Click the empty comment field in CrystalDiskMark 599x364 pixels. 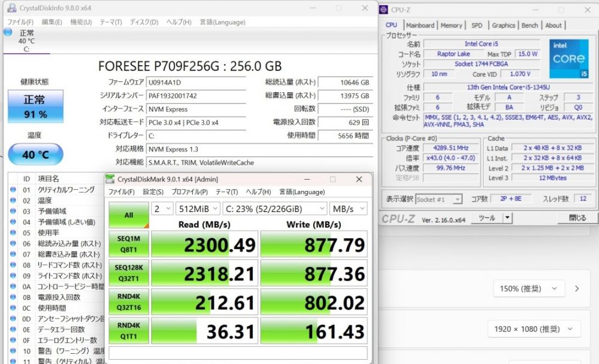pyautogui.click(x=238, y=353)
